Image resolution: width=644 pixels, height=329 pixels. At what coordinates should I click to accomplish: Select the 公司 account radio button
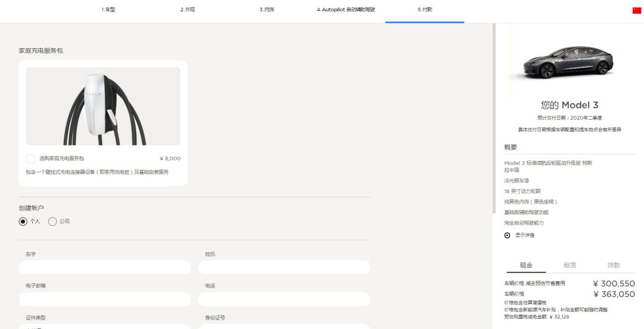click(52, 221)
